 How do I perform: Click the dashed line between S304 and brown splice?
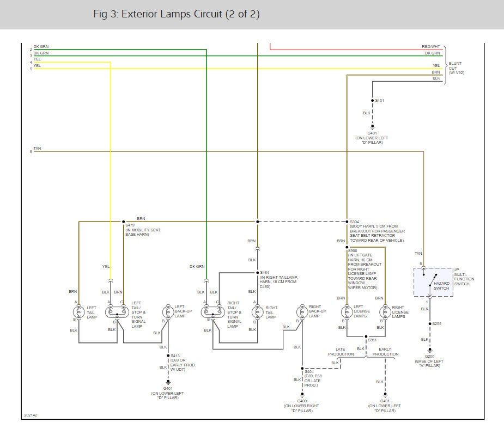point(302,222)
